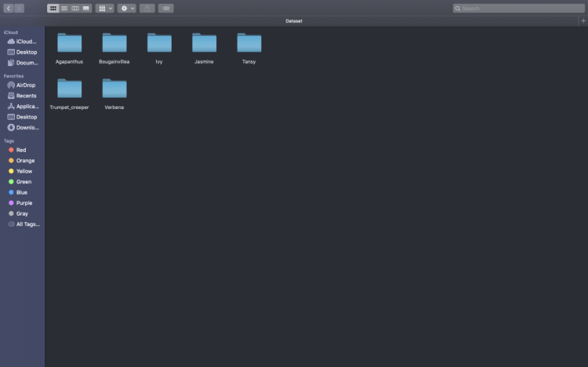The image size is (588, 367).
Task: Switch to column view in the toolbar
Action: pos(75,8)
